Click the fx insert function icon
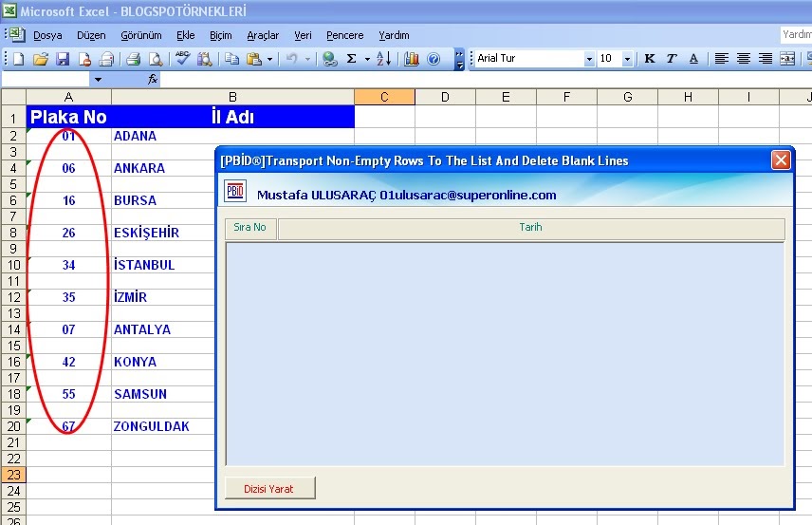Screen dimensions: 812x525 click(x=152, y=80)
